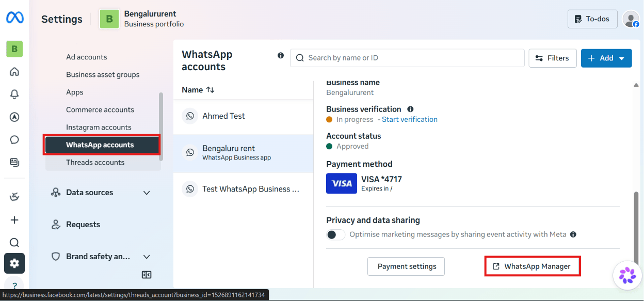Click the info icon beside Business verification
The image size is (644, 301).
coord(410,109)
